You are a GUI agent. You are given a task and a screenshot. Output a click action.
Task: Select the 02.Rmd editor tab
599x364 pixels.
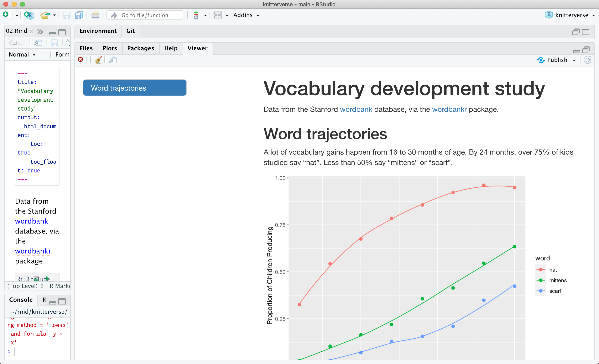[x=16, y=31]
